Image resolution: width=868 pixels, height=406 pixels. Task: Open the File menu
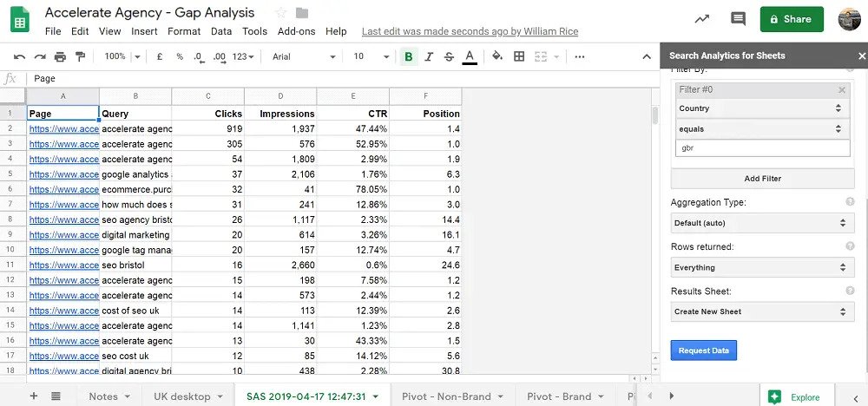53,31
